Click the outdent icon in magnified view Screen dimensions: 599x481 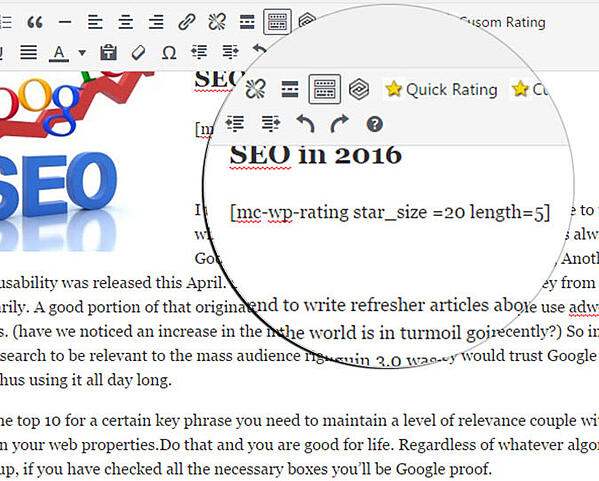pyautogui.click(x=235, y=123)
